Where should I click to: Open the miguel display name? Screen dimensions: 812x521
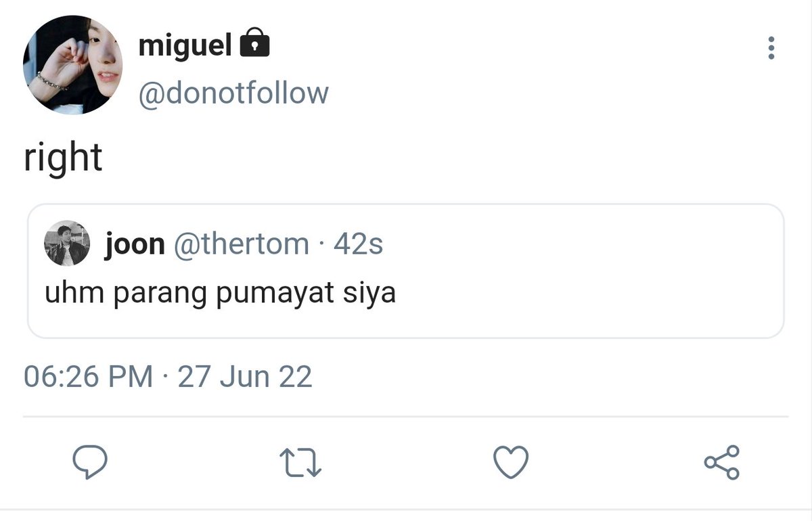click(185, 45)
